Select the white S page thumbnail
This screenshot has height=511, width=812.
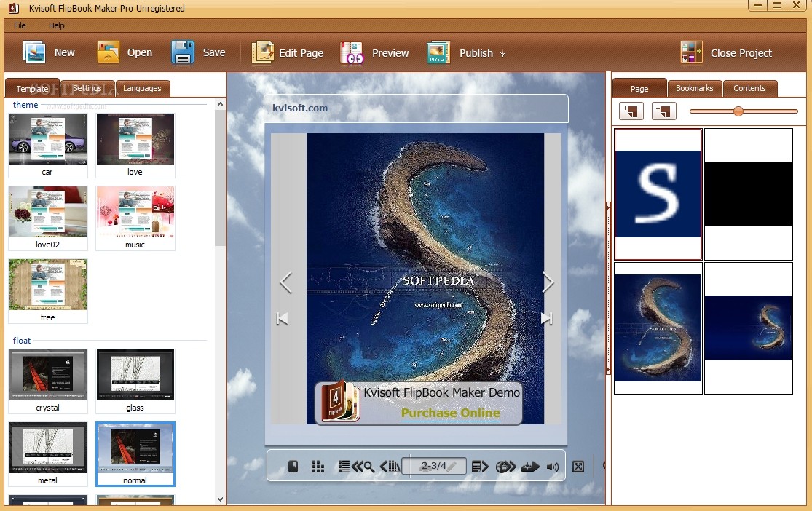pyautogui.click(x=658, y=194)
